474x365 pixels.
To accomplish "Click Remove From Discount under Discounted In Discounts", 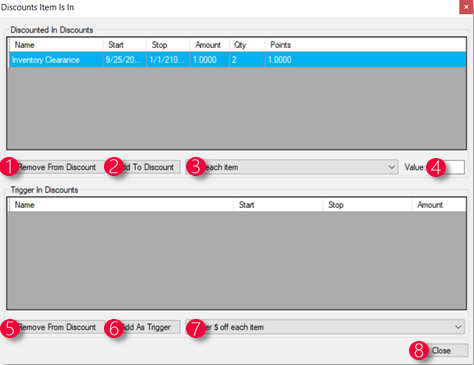I will pos(56,167).
